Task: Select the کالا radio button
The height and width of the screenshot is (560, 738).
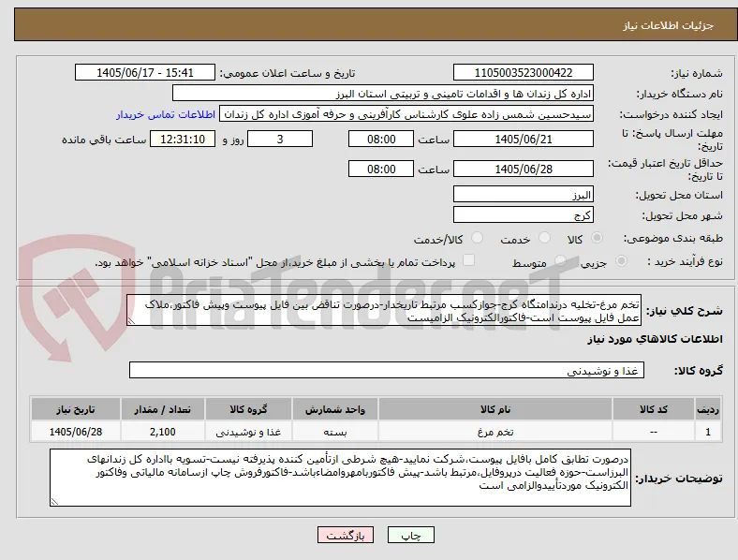Action: (597, 238)
